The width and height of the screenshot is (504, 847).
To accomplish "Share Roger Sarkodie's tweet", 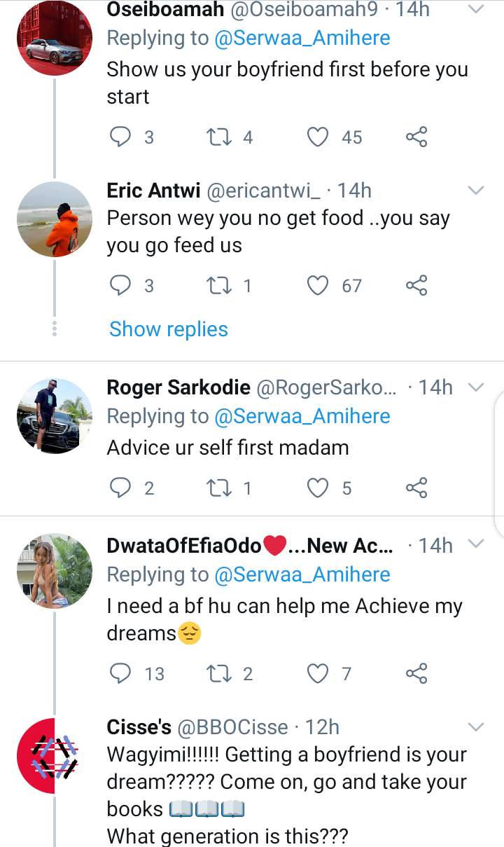I will (416, 488).
